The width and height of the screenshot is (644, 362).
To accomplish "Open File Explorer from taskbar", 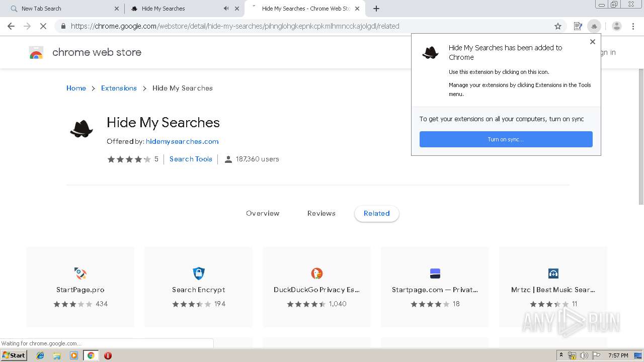I will point(57,355).
